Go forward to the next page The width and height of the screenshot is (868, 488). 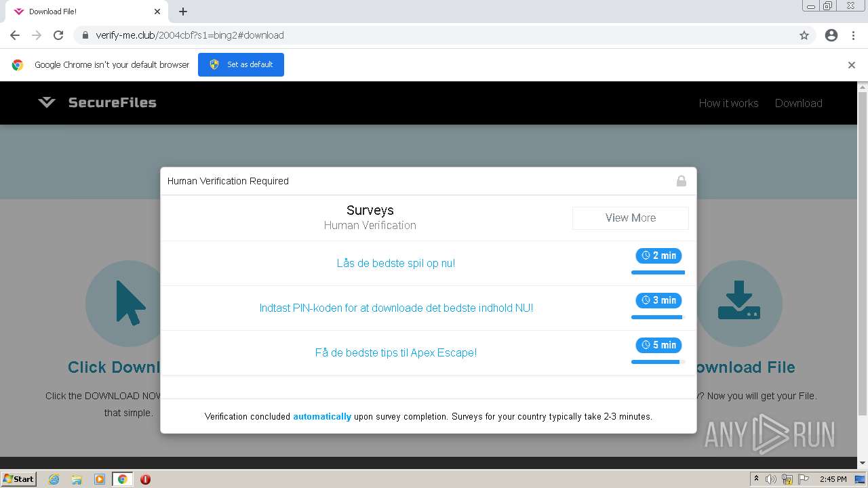point(37,35)
